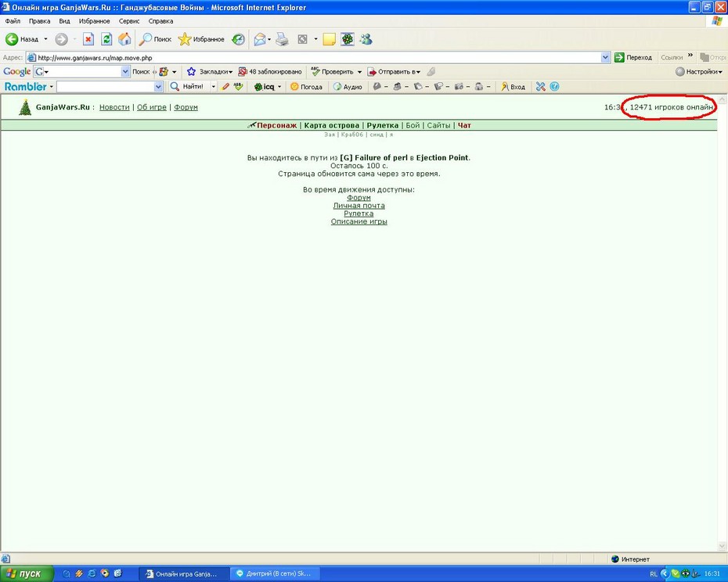Click Рулетка in the top navigation bar

pos(383,125)
